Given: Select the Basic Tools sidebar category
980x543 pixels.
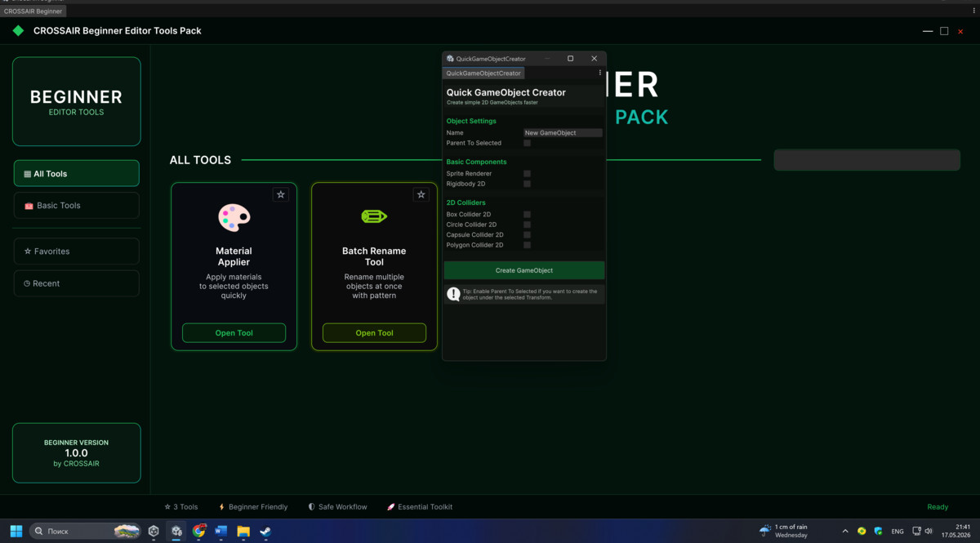Looking at the screenshot, I should pyautogui.click(x=77, y=205).
